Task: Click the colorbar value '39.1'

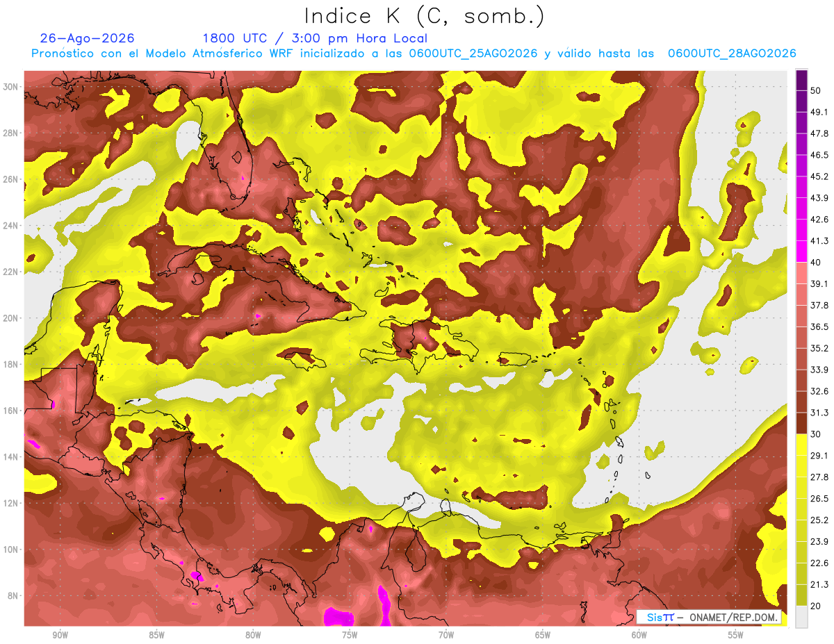Action: point(819,284)
